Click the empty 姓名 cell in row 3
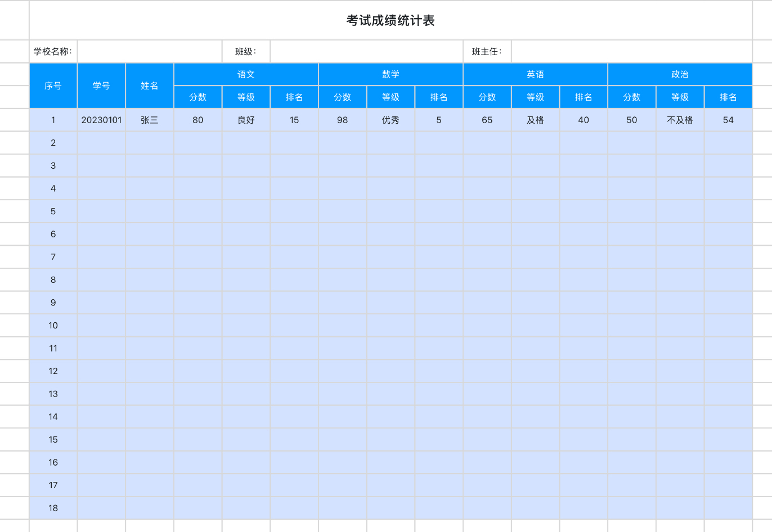The width and height of the screenshot is (772, 532). pyautogui.click(x=150, y=165)
